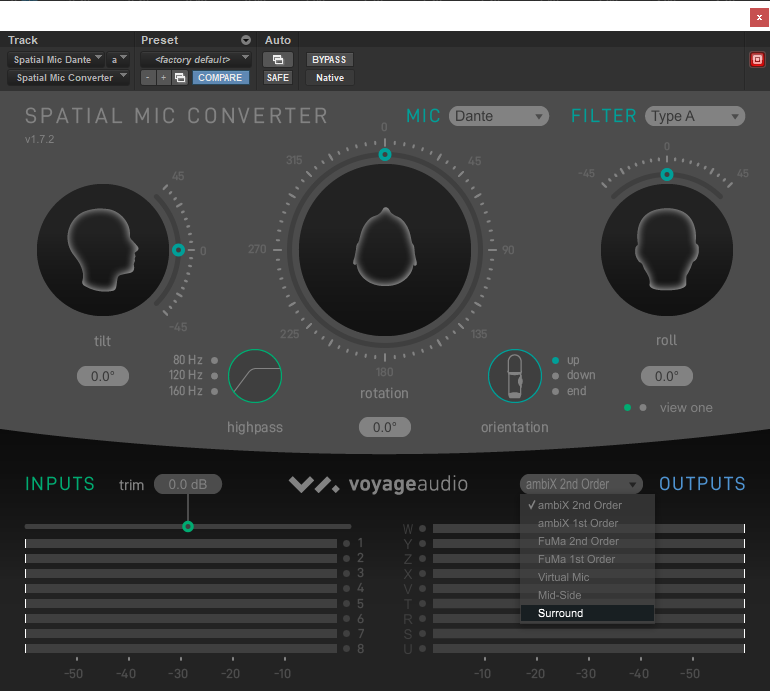
Task: Click the roll front-view head dial
Action: pos(667,250)
